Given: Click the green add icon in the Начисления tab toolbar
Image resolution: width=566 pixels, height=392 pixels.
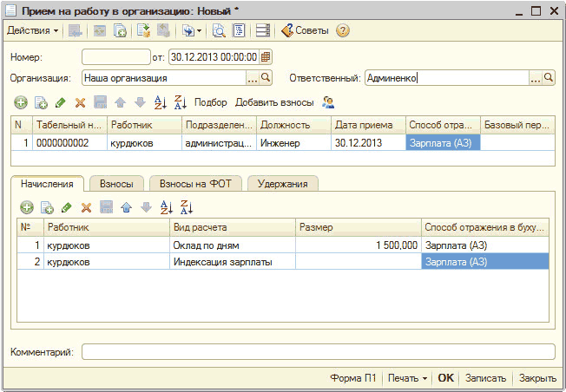Looking at the screenshot, I should coord(27,207).
